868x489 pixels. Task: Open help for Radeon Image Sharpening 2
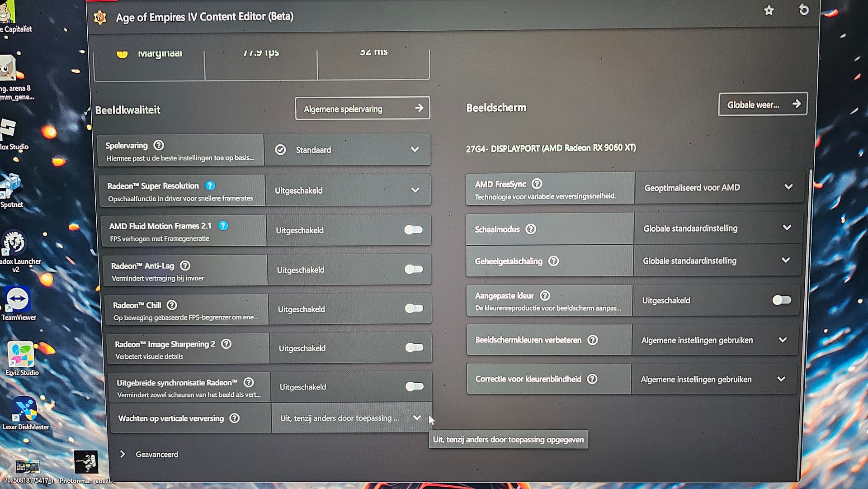click(x=226, y=344)
